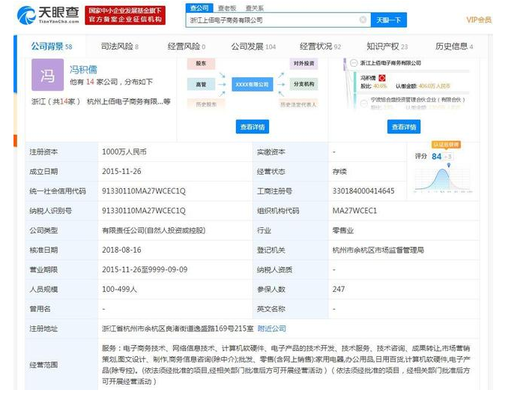Click the red official certification banner

(x=125, y=15)
